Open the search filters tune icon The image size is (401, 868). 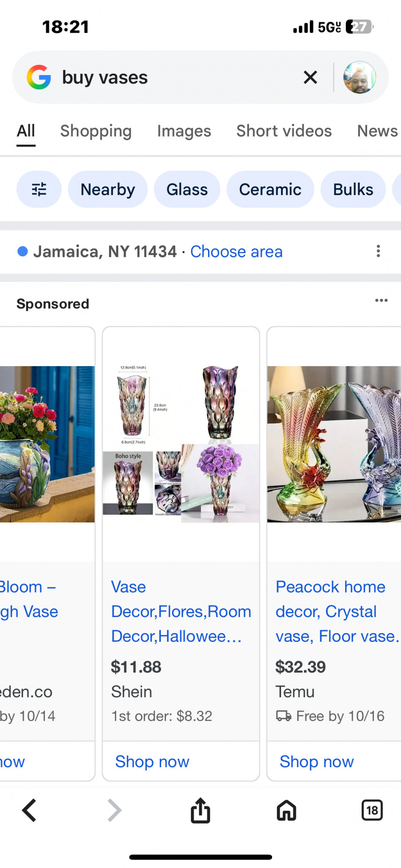pyautogui.click(x=39, y=189)
